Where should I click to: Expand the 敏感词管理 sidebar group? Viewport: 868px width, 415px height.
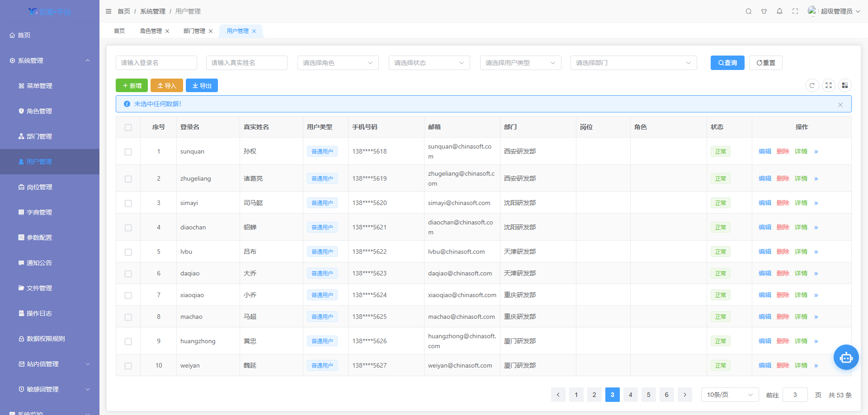tap(50, 389)
